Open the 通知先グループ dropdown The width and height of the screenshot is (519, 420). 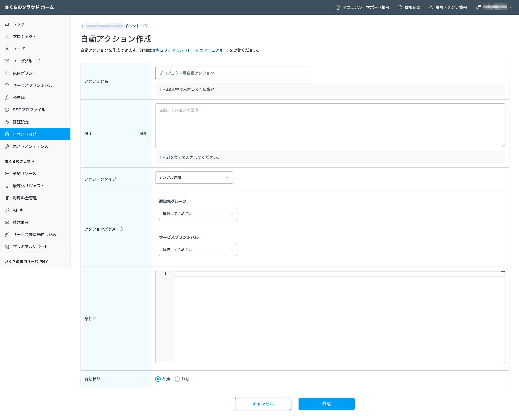(x=198, y=214)
